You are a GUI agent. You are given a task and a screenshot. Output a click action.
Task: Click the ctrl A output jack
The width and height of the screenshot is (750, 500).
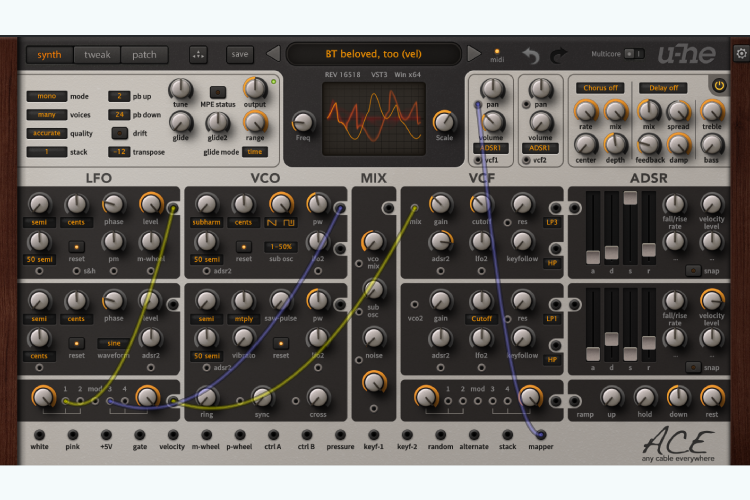coord(273,434)
